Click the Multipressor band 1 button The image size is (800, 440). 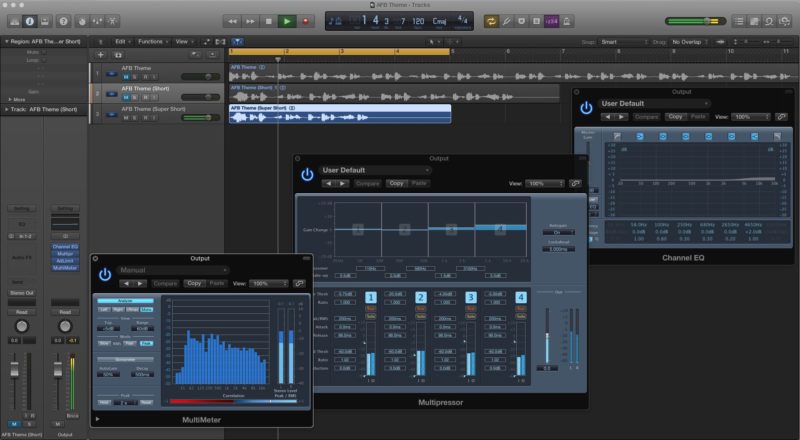click(371, 298)
